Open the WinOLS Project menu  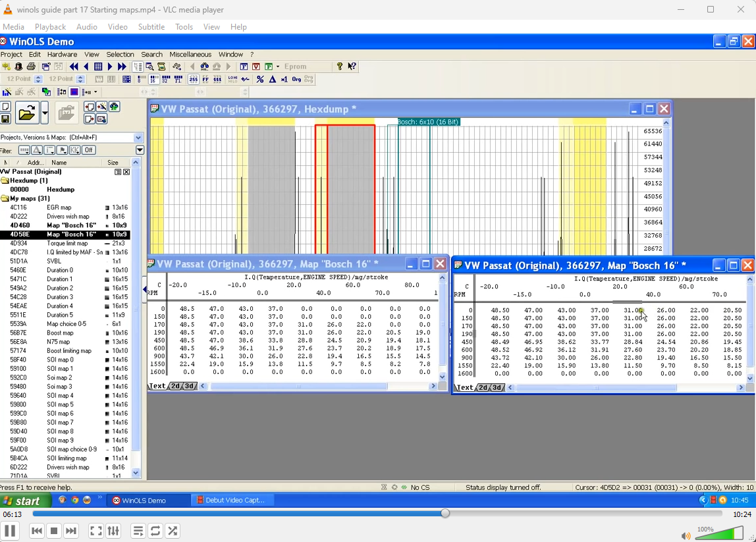pyautogui.click(x=11, y=55)
